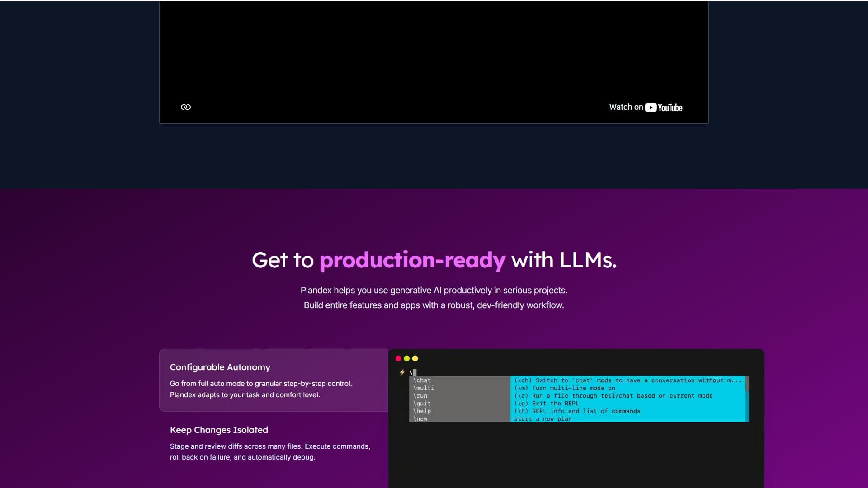Image resolution: width=868 pixels, height=488 pixels.
Task: Select \help command in terminal list
Action: [x=422, y=411]
